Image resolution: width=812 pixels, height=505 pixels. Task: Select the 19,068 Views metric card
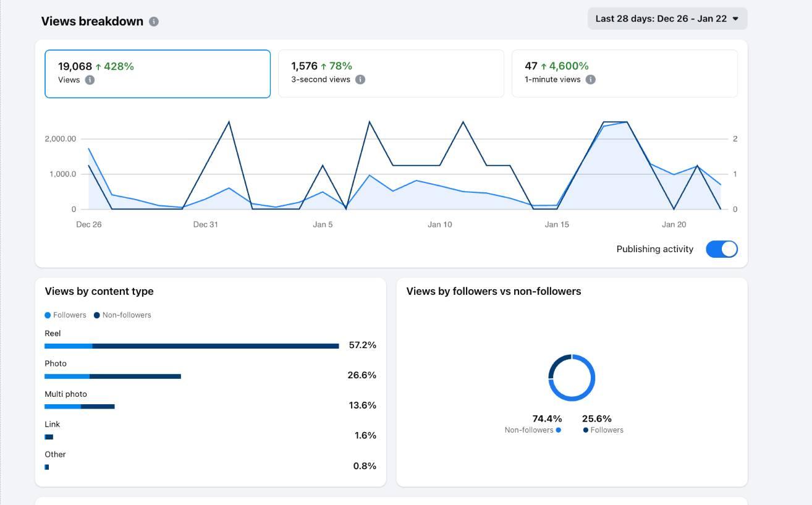click(157, 74)
